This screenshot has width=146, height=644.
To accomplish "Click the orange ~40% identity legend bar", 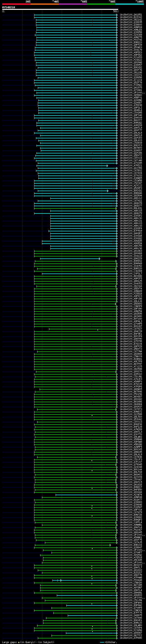I will 45,4.
